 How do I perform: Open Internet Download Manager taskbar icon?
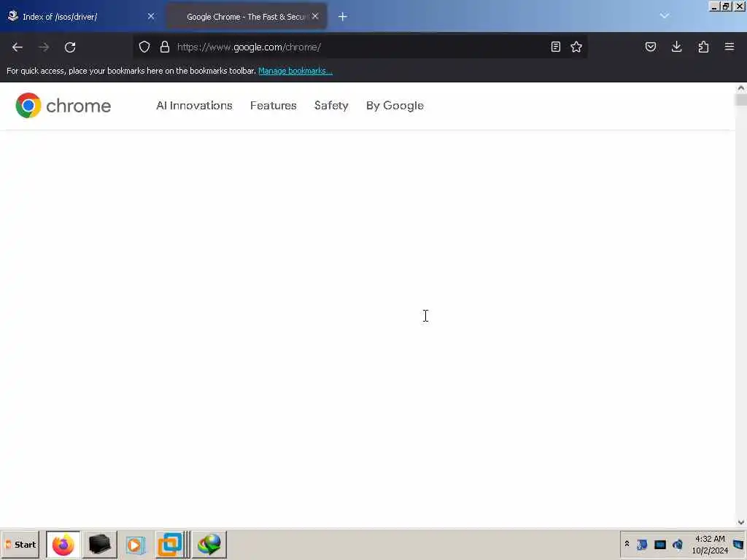[209, 545]
